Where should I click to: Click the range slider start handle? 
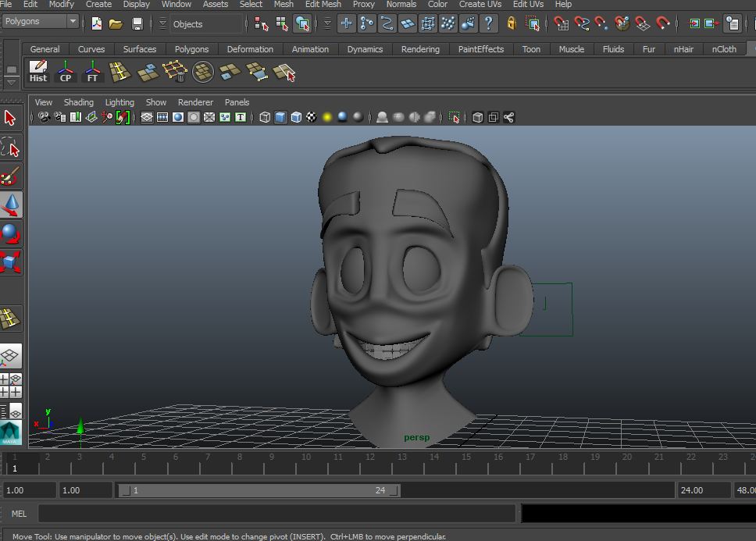coord(125,490)
